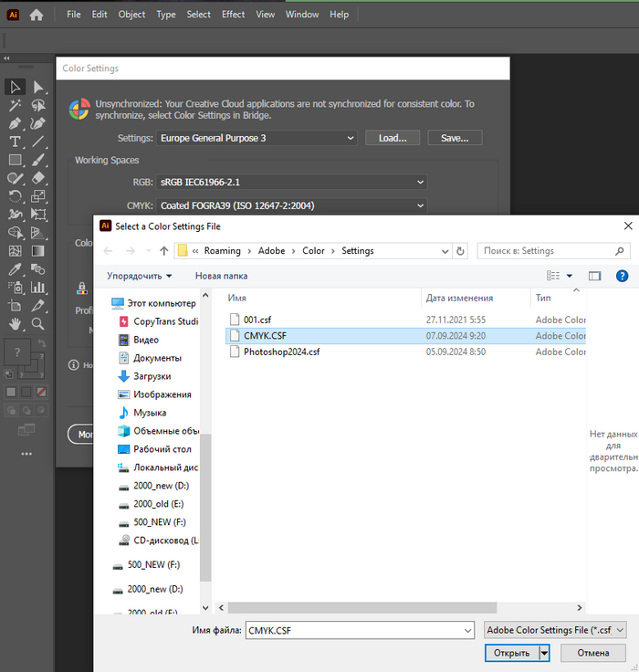Screen dimensions: 639x672
Task: Click Новая папка button
Action: click(x=222, y=276)
